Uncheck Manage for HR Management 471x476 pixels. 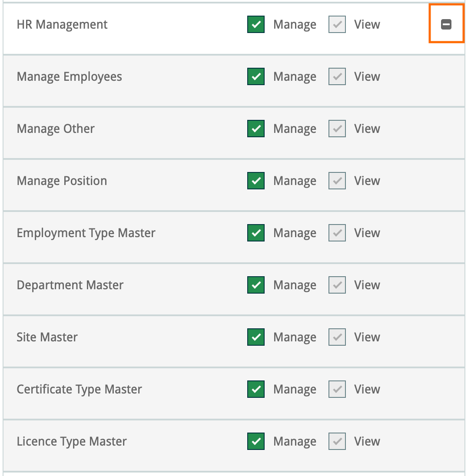256,25
